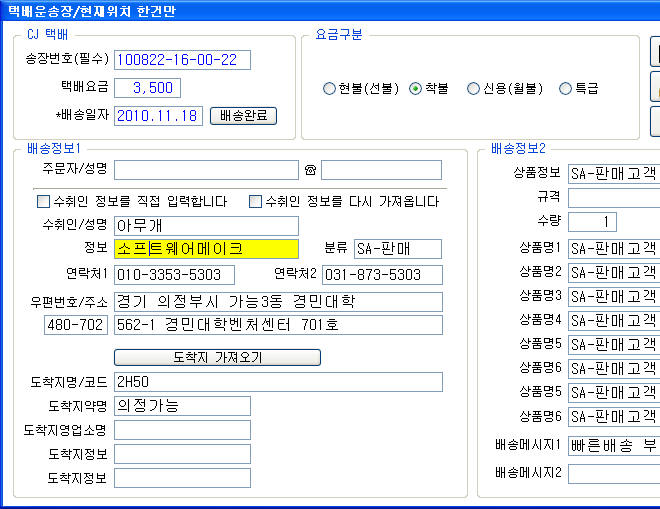The height and width of the screenshot is (509, 660).
Task: Click the 배송완료 button
Action: coord(243,116)
